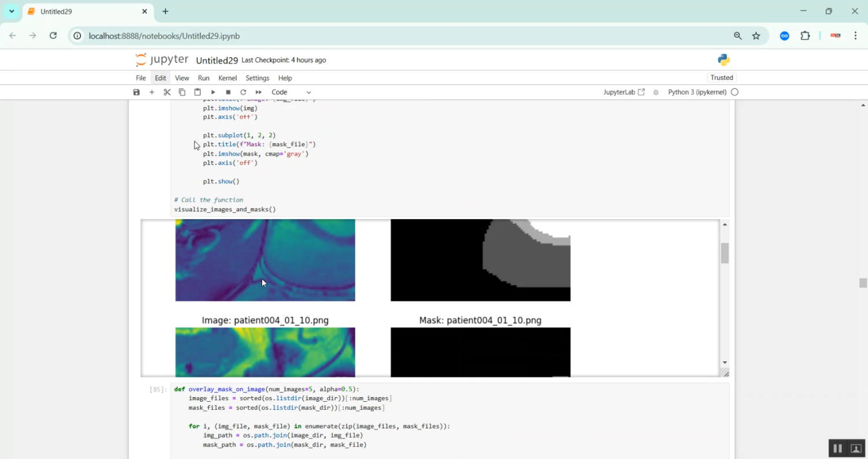The image size is (868, 459).
Task: Click the patient004_01_10 MRI image
Action: pos(265,353)
